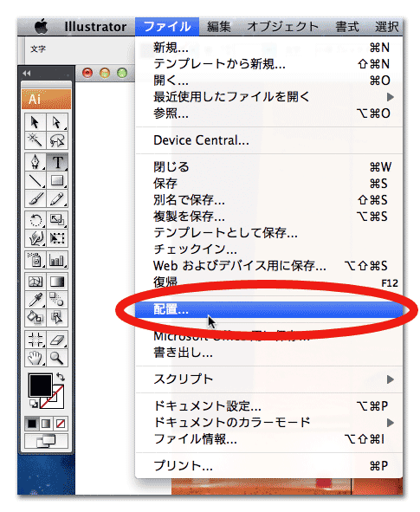Select the Type (T) tool
This screenshot has height=512, width=420.
pyautogui.click(x=57, y=162)
